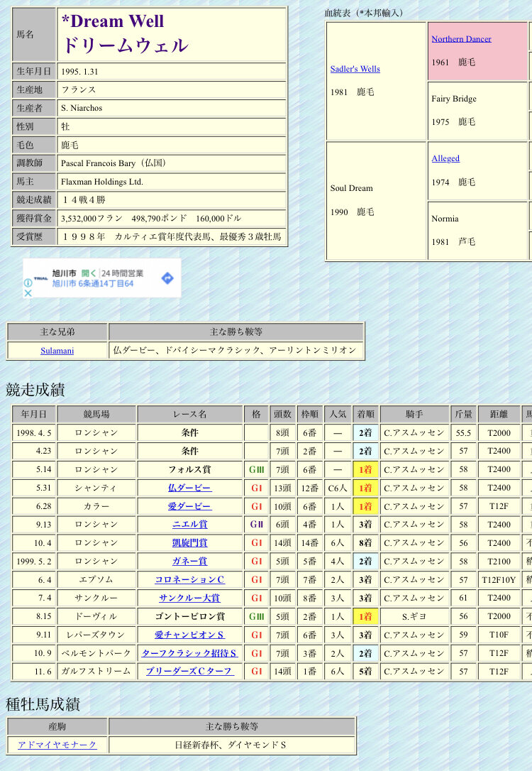The image size is (532, 771).
Task: Open the Alleged pedigree link
Action: coord(445,158)
